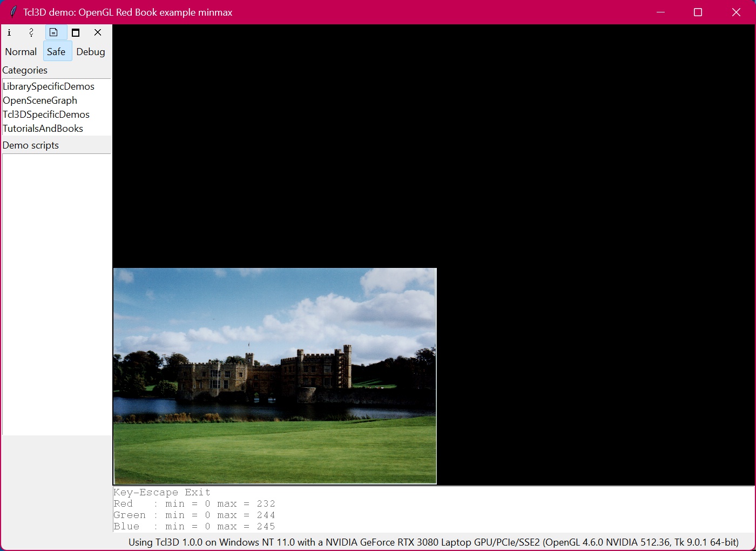Screen dimensions: 756x551
Task: Open the info (i) toolbar icon
Action: tap(9, 32)
